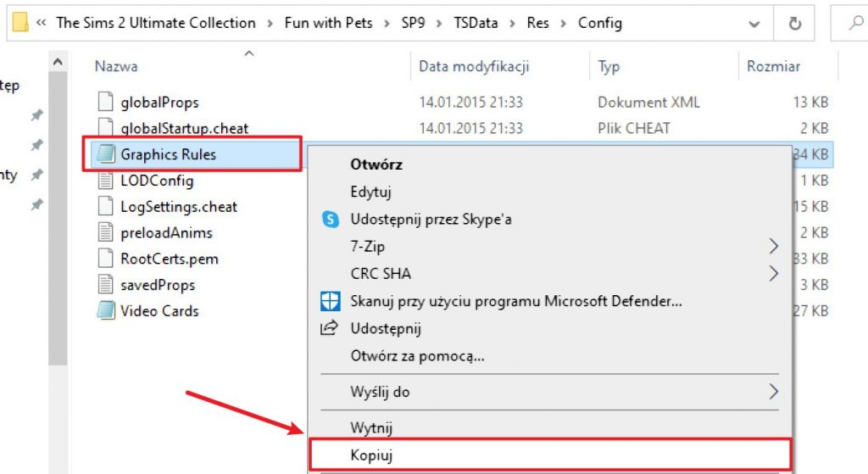Open the Wyślij do menu entry
This screenshot has height=474, width=868.
click(380, 392)
